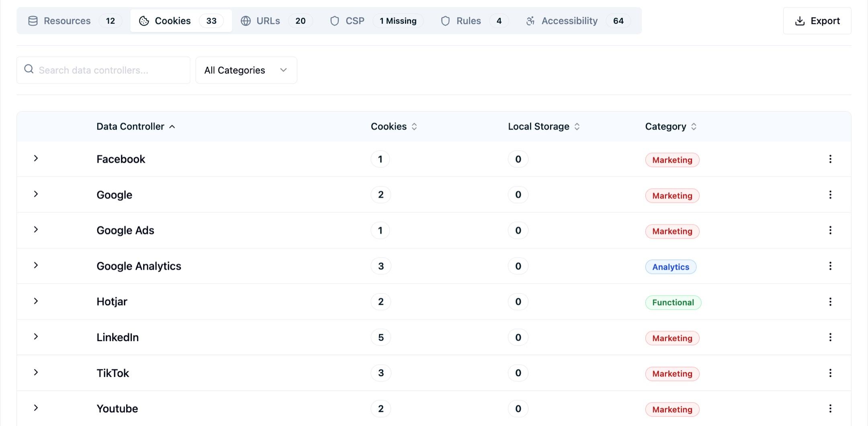Click the Accessibility wheelchair icon
This screenshot has height=426, width=868.
530,21
